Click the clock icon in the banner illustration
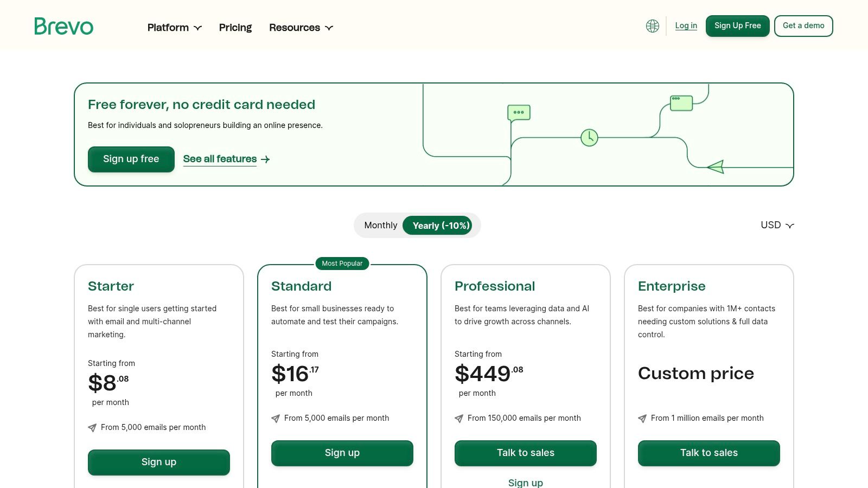 [x=589, y=138]
